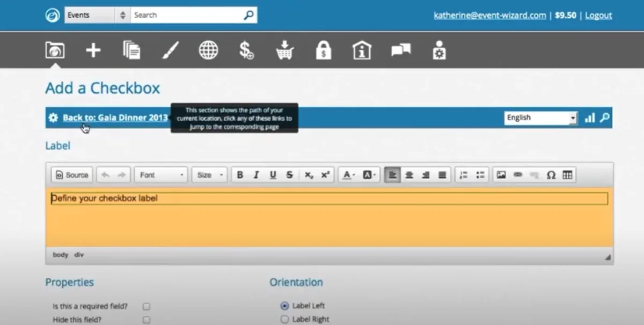Click the $9.50 balance link

coord(566,15)
